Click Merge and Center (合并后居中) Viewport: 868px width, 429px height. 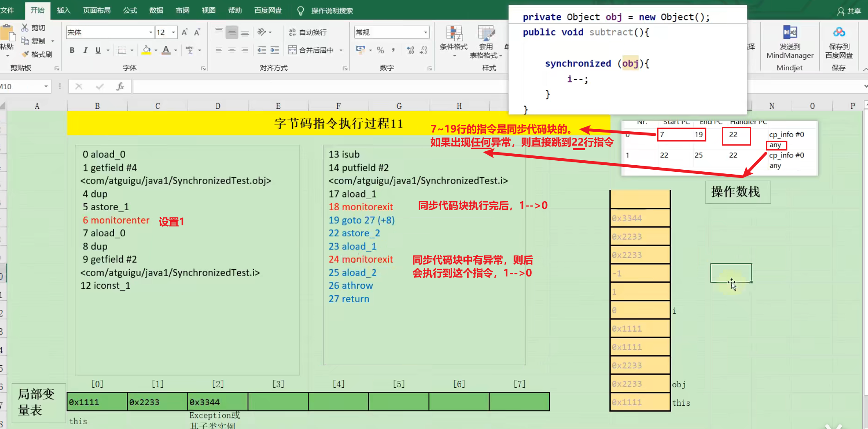click(311, 50)
